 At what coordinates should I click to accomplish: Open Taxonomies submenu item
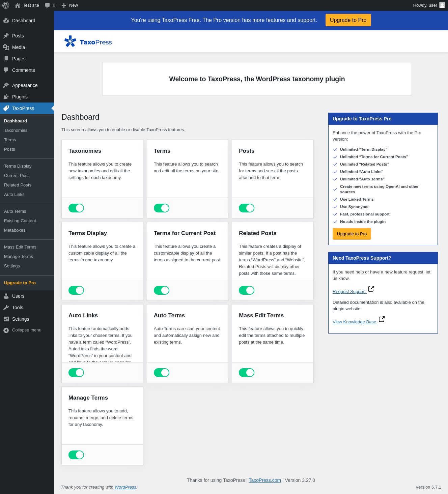(x=27, y=130)
